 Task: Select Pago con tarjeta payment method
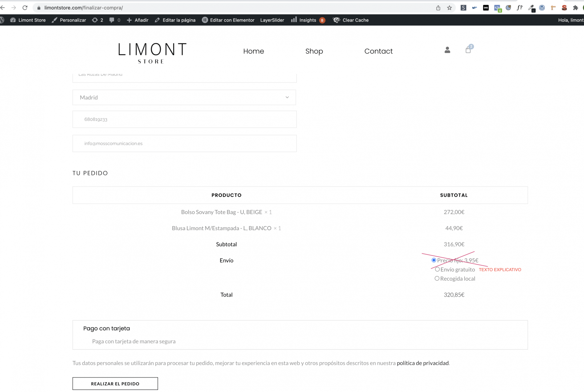click(106, 328)
